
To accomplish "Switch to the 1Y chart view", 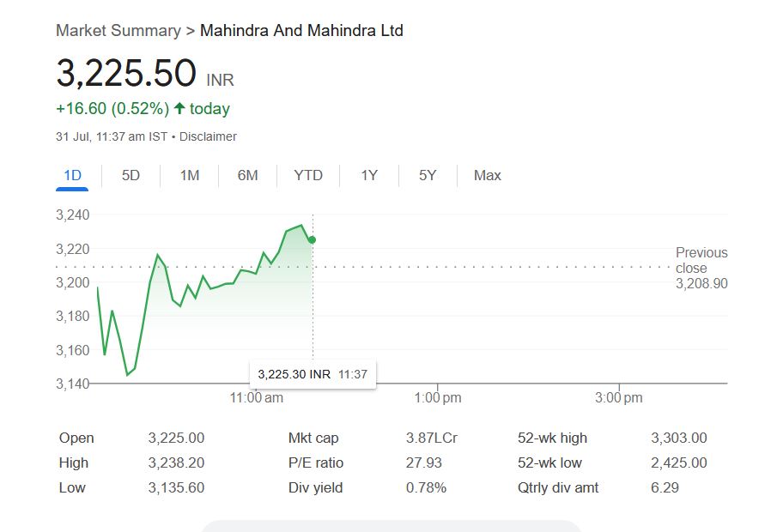I will (369, 175).
